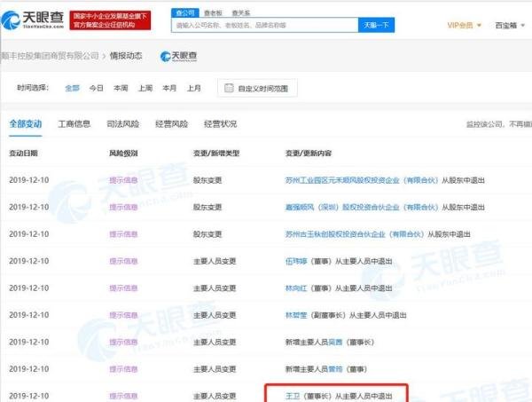The height and width of the screenshot is (402, 532).
Task: Open VIP会员 menu label
Action: click(459, 25)
